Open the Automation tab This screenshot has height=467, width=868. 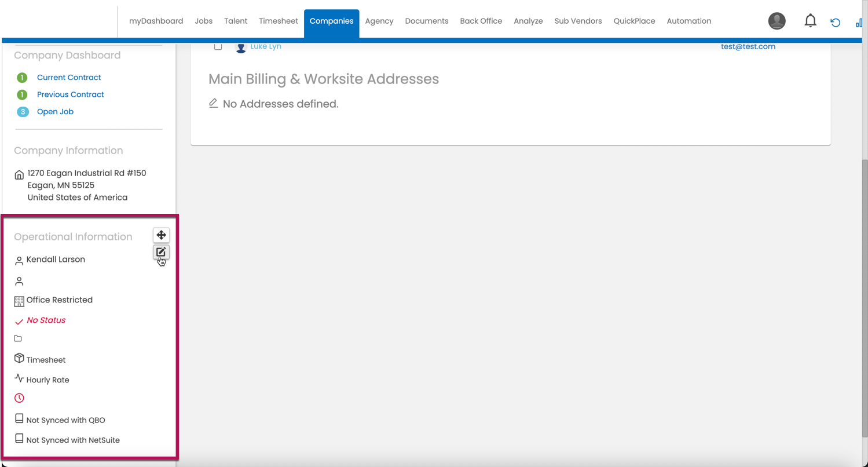click(x=689, y=21)
